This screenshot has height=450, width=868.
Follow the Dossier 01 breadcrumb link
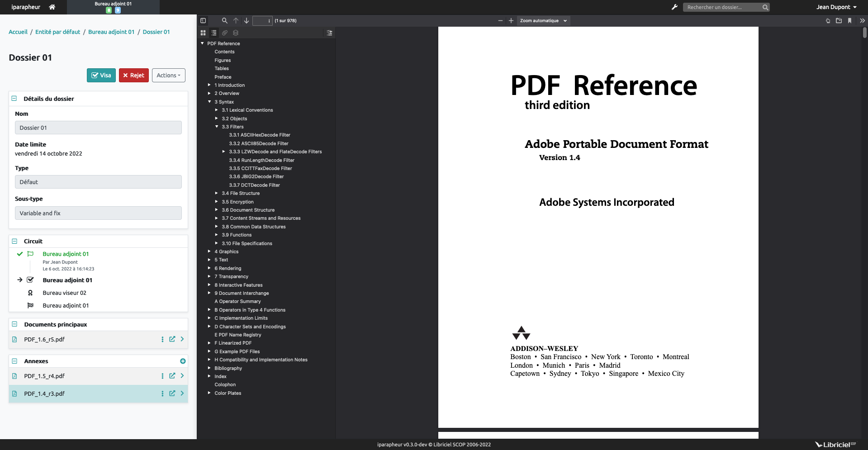[x=156, y=32]
